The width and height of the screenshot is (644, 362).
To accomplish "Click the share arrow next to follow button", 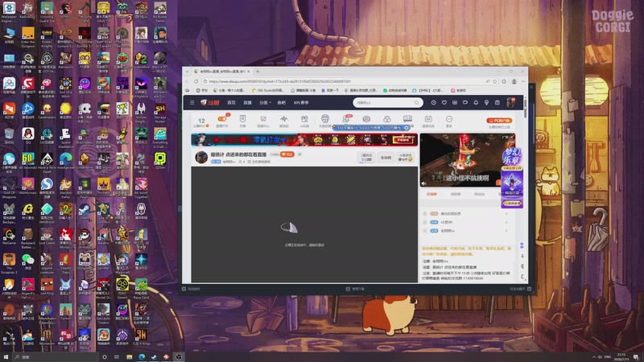I will 299,154.
